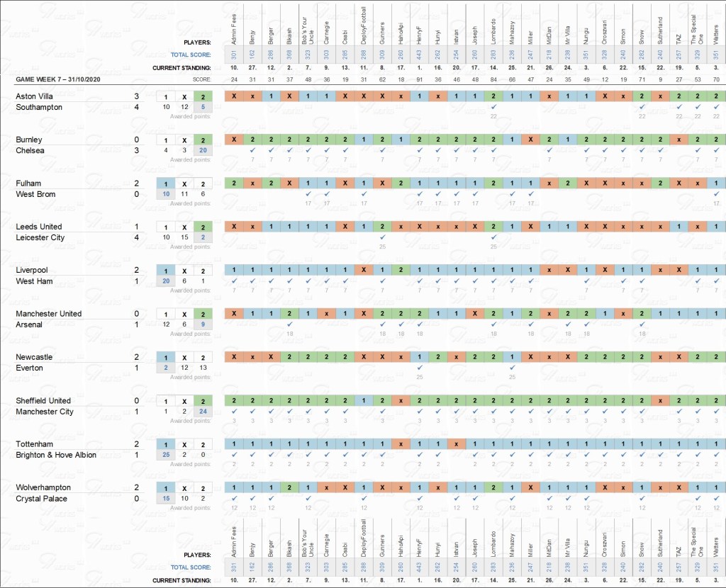The height and width of the screenshot is (588, 726).
Task: Click the Manchester City team name
Action: point(45,412)
